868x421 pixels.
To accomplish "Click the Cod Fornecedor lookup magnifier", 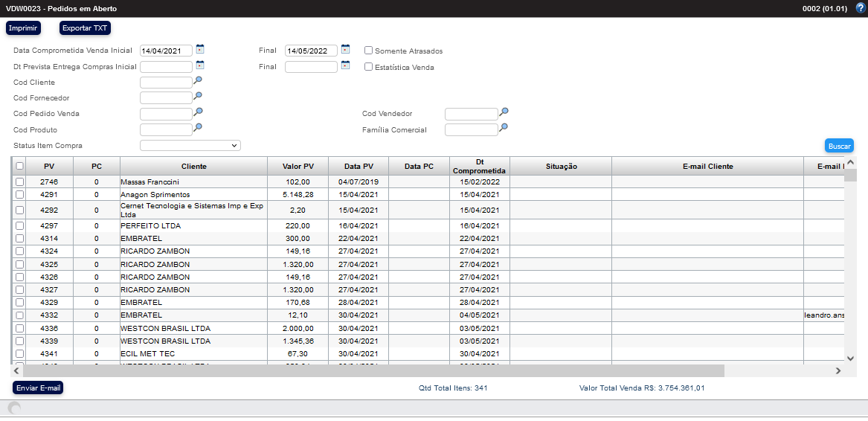I will pos(198,97).
